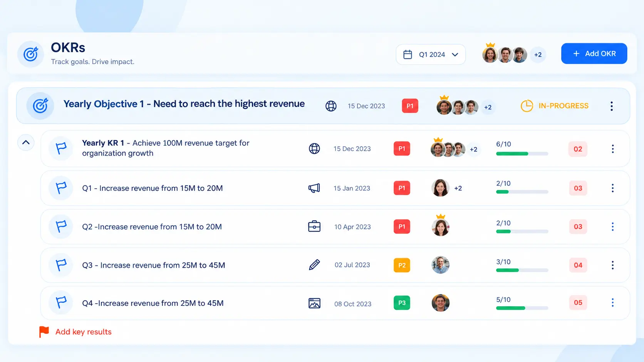Click the assignee avatar in the Q1 row
The height and width of the screenshot is (362, 644).
pyautogui.click(x=440, y=188)
